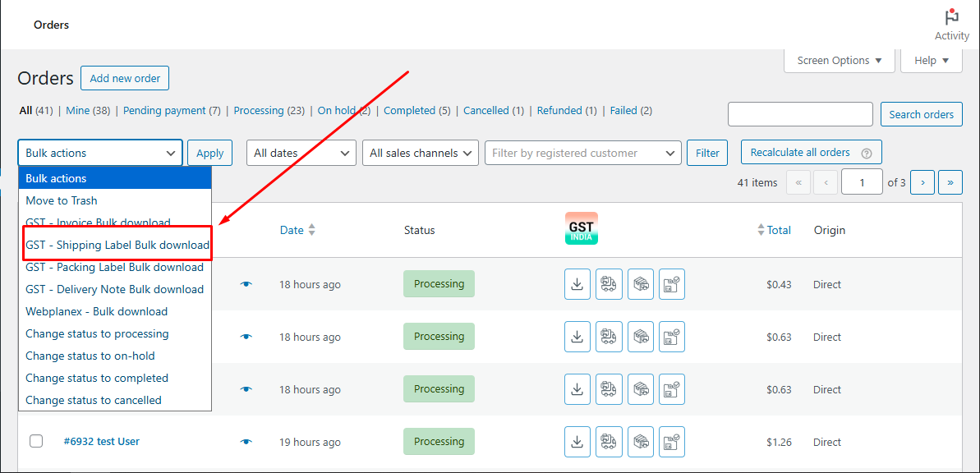
Task: Download the invoice for order #6932
Action: [x=577, y=441]
